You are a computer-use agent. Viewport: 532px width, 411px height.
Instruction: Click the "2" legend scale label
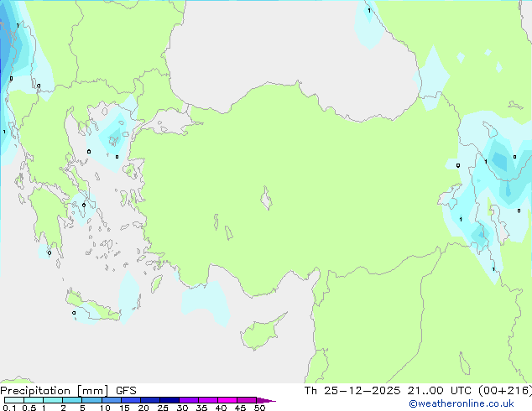63,408
